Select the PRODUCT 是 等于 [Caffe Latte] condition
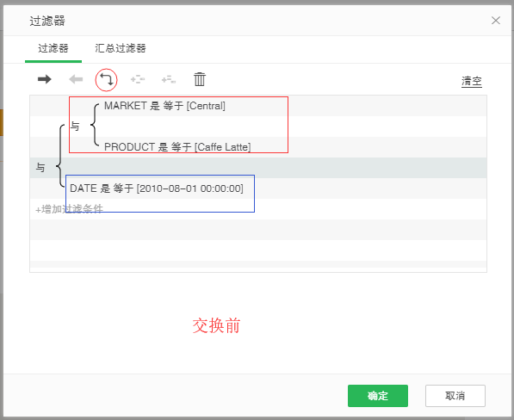Image resolution: width=514 pixels, height=420 pixels. 177,147
